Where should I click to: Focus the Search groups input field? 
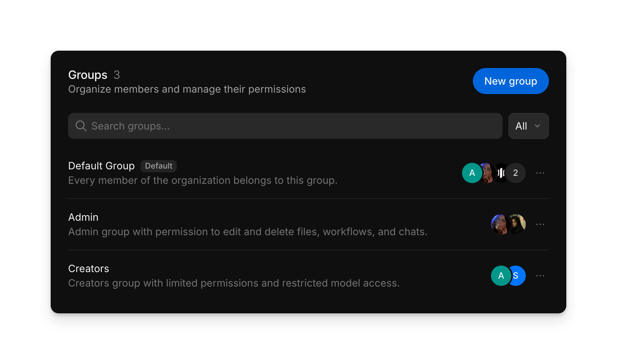(285, 126)
